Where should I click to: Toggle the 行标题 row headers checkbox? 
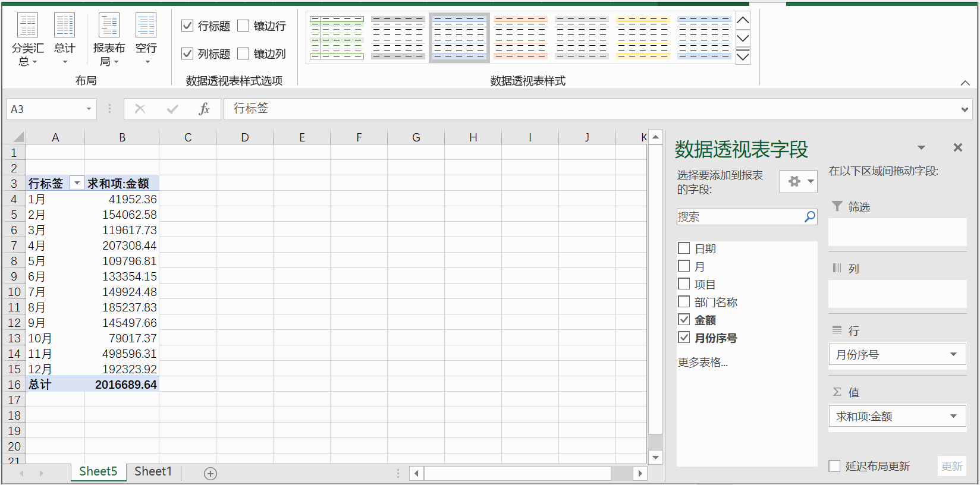[x=187, y=26]
